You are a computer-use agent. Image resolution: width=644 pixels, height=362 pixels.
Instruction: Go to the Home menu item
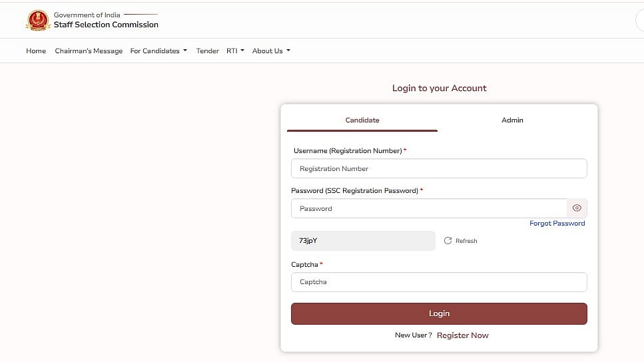point(36,51)
